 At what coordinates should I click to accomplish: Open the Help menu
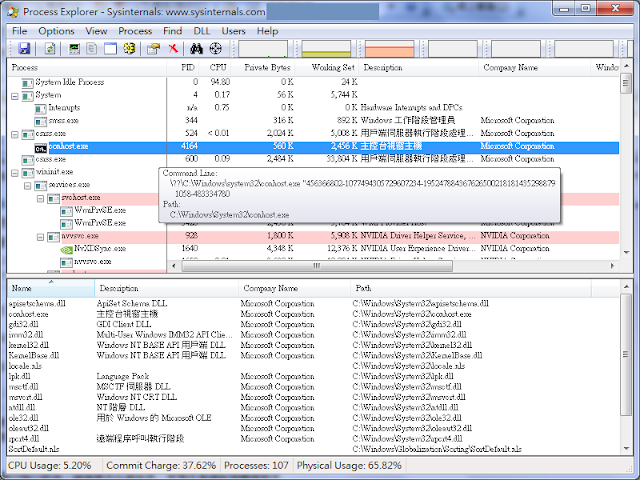click(267, 31)
